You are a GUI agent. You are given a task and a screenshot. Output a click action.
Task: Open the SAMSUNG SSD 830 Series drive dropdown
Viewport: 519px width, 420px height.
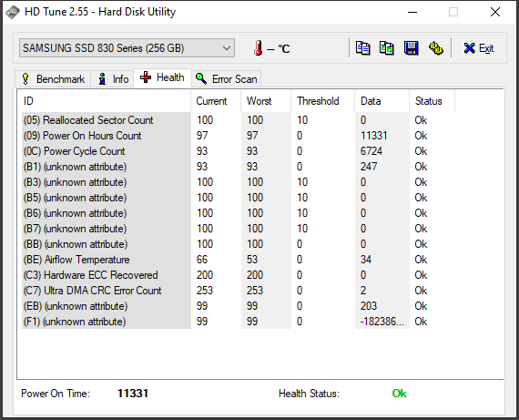[x=127, y=48]
